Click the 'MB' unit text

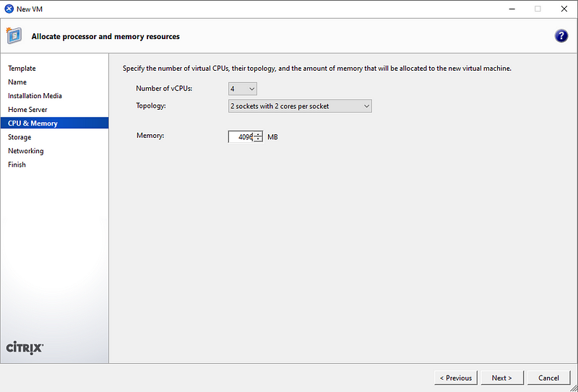(x=273, y=137)
